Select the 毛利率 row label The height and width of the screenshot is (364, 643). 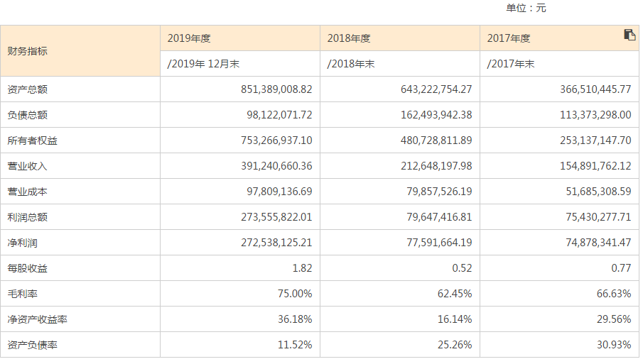click(x=23, y=294)
